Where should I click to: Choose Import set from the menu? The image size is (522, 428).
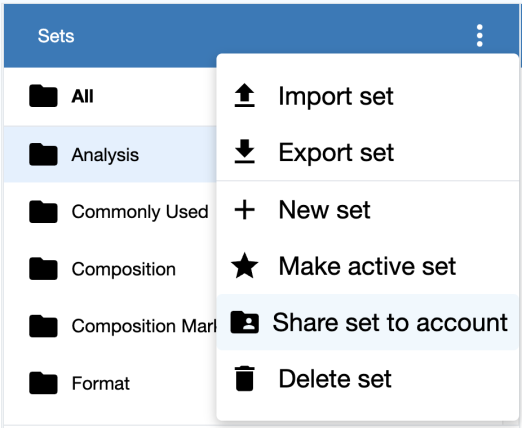[368, 96]
